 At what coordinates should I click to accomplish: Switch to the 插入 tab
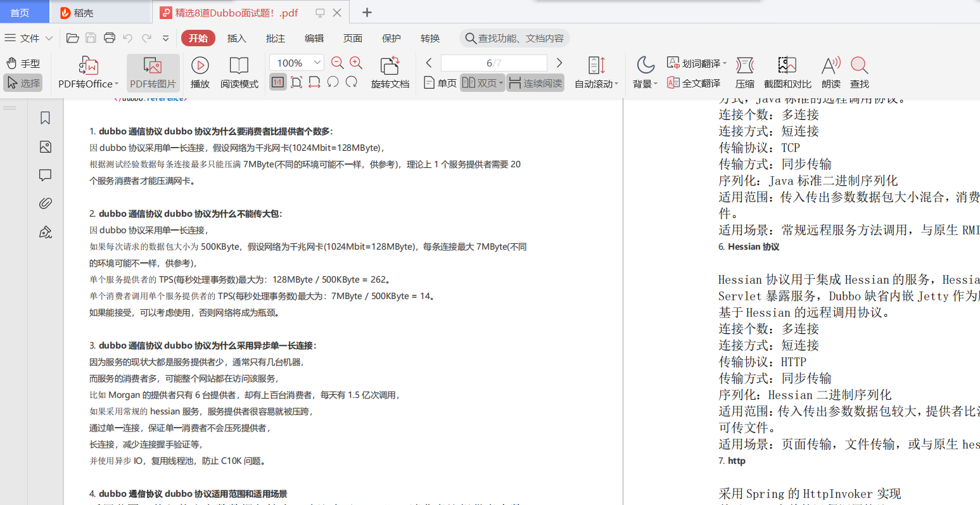click(237, 38)
